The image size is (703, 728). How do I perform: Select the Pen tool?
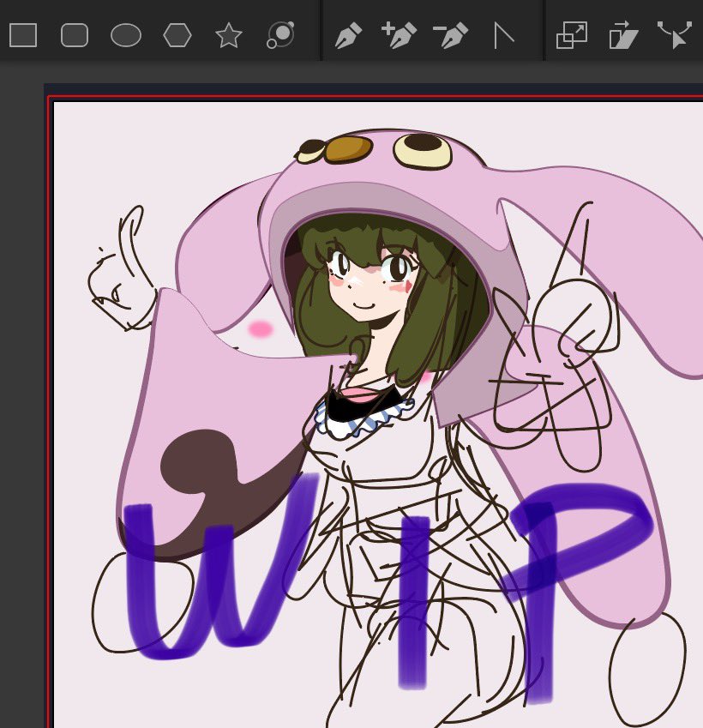pyautogui.click(x=348, y=36)
